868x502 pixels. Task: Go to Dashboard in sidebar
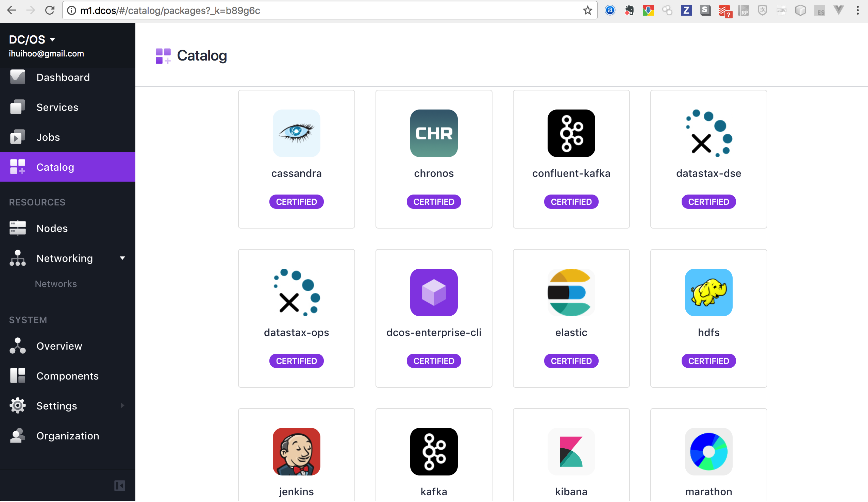pos(63,78)
